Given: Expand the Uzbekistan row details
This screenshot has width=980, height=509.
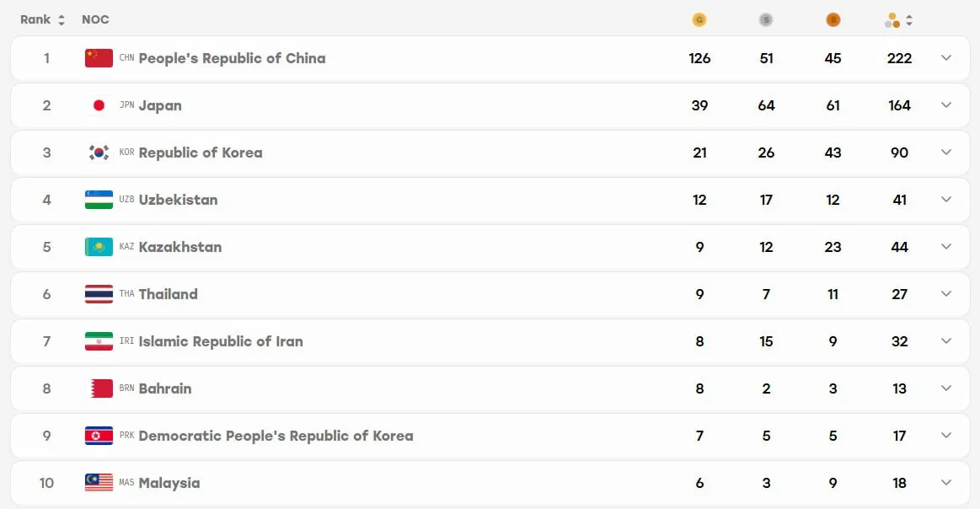Looking at the screenshot, I should point(946,200).
